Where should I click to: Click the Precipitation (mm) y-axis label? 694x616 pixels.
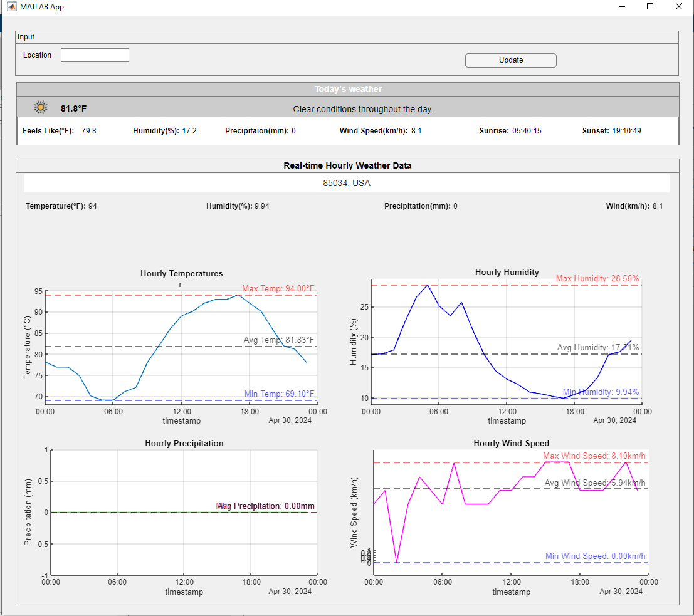tap(28, 512)
